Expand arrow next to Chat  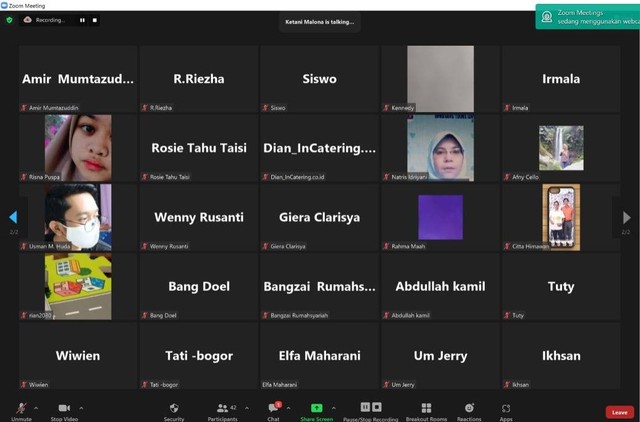(x=289, y=408)
